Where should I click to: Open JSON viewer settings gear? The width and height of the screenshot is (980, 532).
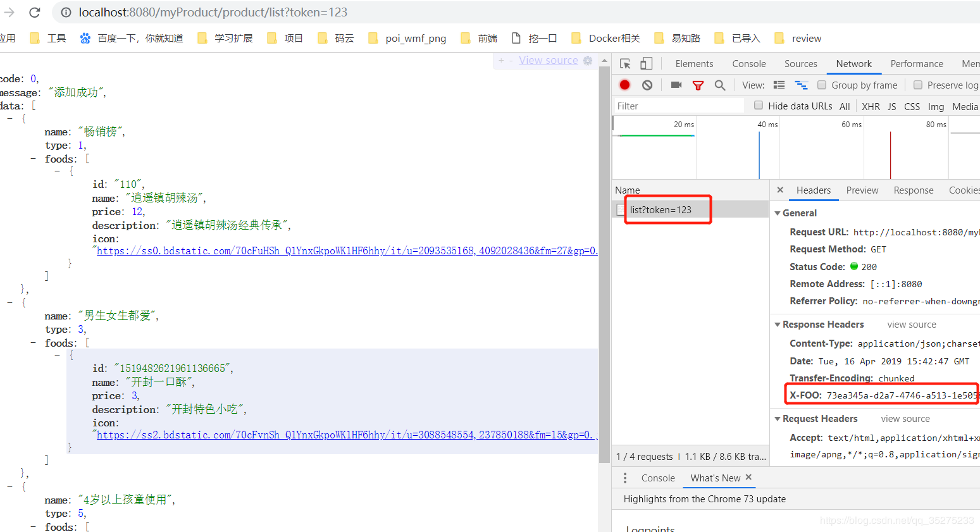coord(588,61)
